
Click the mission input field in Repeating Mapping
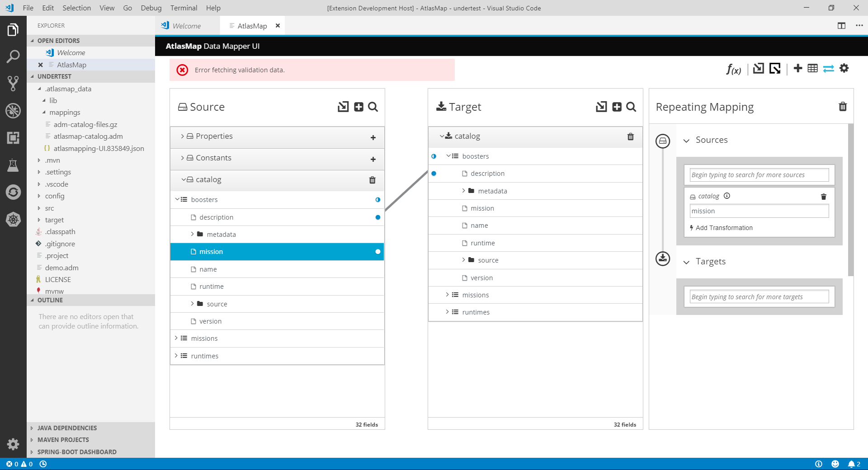tap(759, 211)
